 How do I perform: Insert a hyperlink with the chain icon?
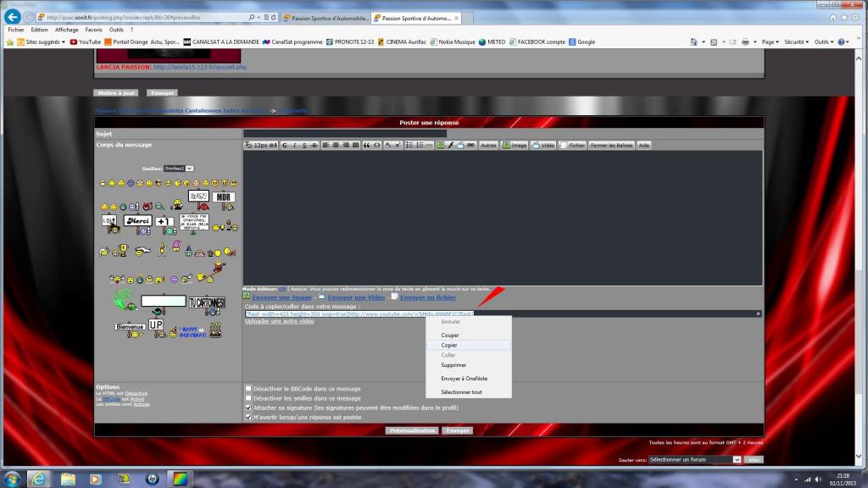point(471,145)
